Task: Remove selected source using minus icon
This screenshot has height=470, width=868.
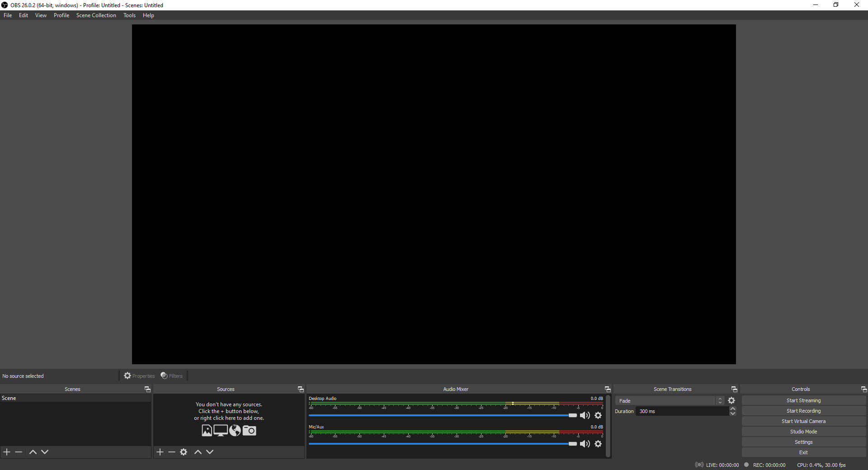Action: coord(172,452)
